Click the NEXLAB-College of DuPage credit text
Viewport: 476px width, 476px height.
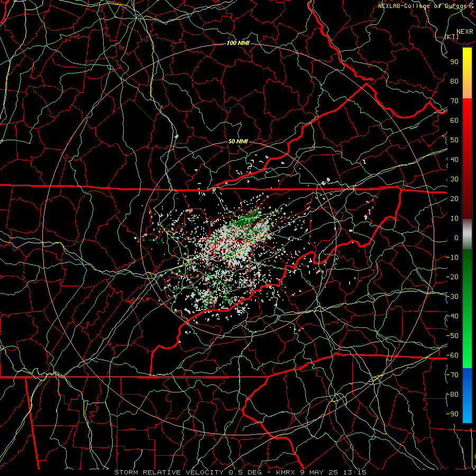pyautogui.click(x=426, y=6)
